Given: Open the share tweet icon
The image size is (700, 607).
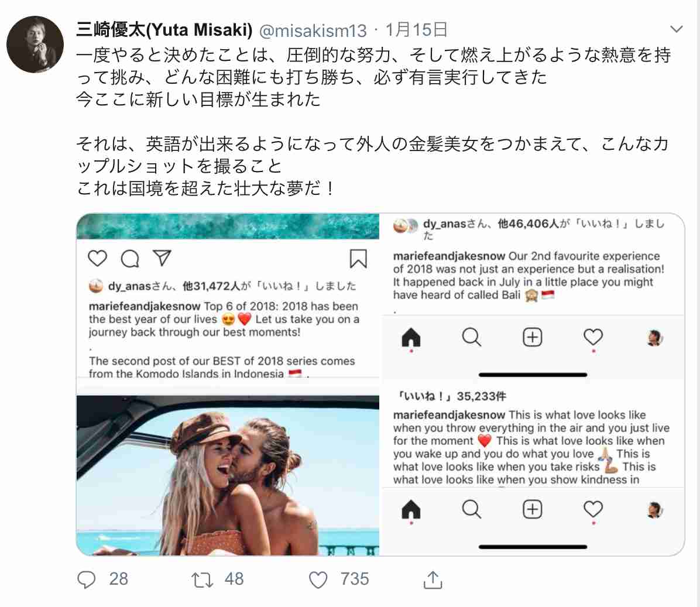Looking at the screenshot, I should [432, 579].
